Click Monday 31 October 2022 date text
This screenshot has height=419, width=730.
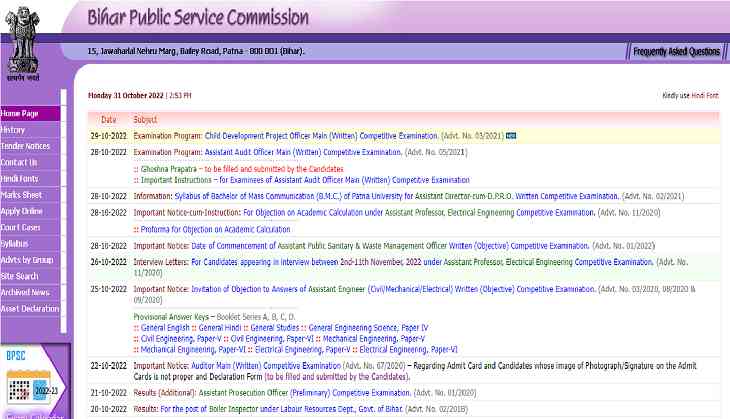(x=126, y=95)
